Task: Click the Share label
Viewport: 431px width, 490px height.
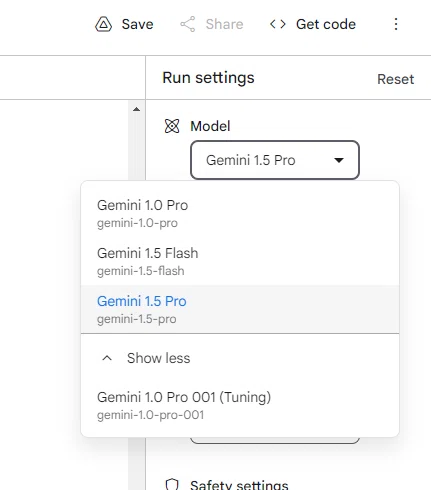Action: pyautogui.click(x=224, y=24)
